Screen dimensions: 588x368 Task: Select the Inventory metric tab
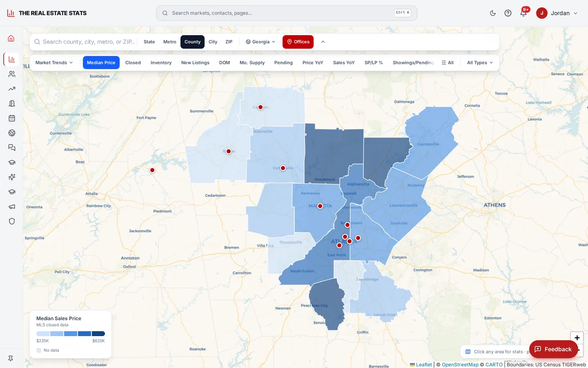point(161,63)
